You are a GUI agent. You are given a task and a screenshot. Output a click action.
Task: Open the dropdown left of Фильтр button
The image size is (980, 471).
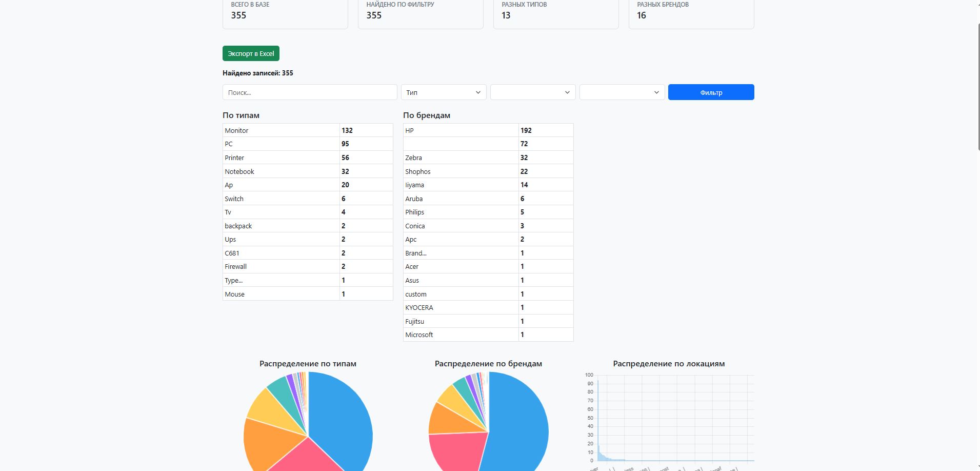coord(622,92)
